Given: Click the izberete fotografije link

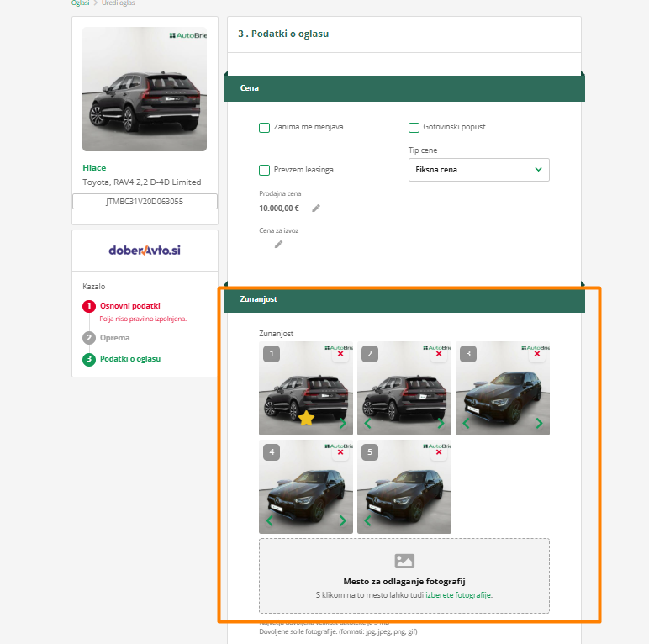Looking at the screenshot, I should (x=459, y=595).
